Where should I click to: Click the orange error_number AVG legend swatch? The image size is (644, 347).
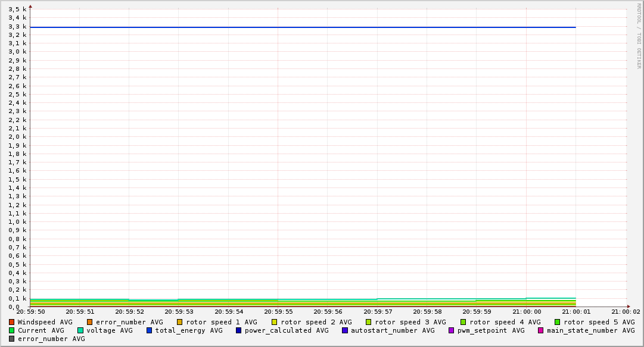tap(89, 322)
